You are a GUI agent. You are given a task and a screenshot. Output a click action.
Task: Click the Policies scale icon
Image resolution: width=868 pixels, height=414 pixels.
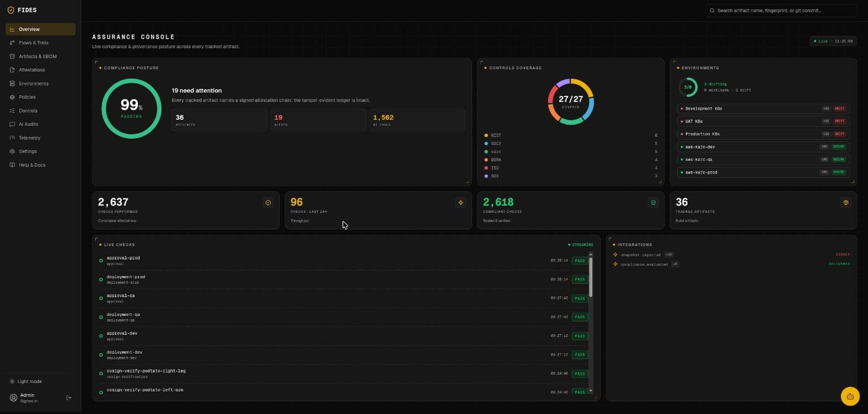[x=12, y=97]
